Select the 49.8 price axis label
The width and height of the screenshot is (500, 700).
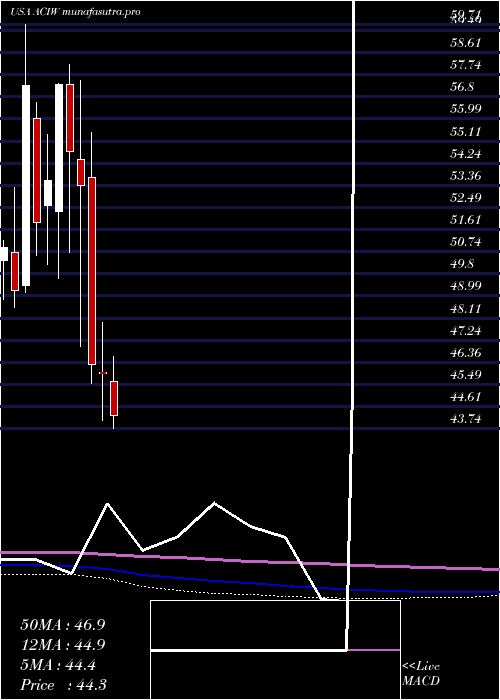pos(462,264)
